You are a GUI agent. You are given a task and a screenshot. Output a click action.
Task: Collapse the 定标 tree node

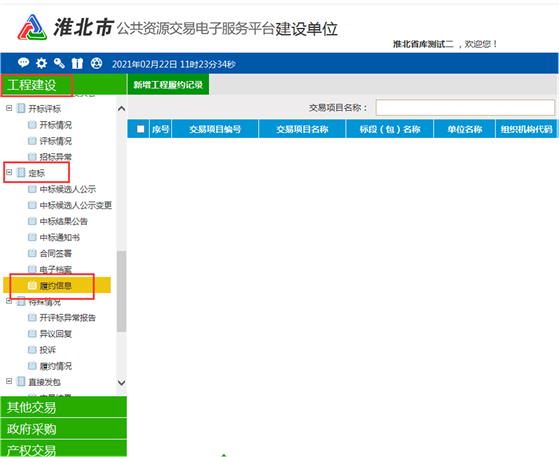point(9,172)
